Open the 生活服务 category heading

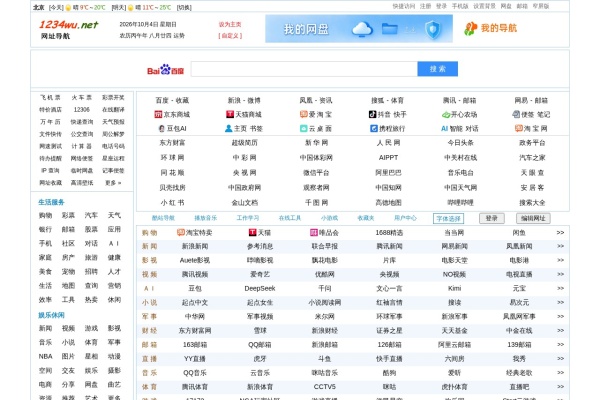tap(51, 202)
